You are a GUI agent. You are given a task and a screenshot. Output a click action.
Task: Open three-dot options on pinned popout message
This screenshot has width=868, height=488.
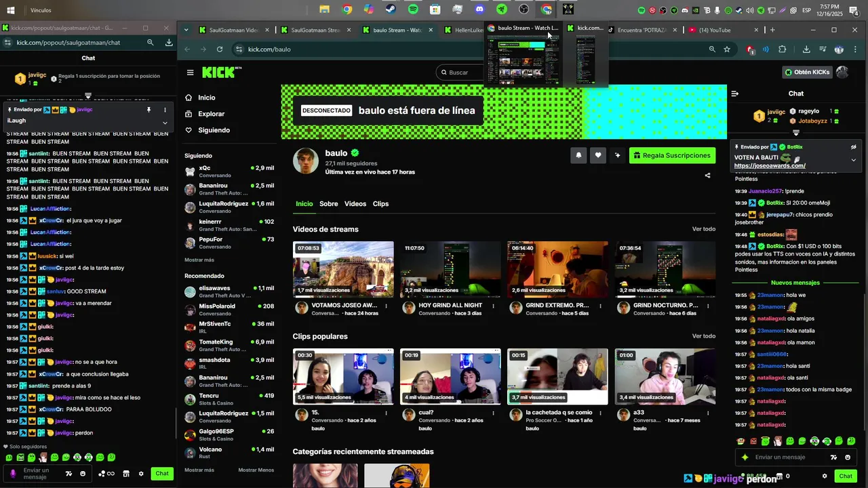165,110
